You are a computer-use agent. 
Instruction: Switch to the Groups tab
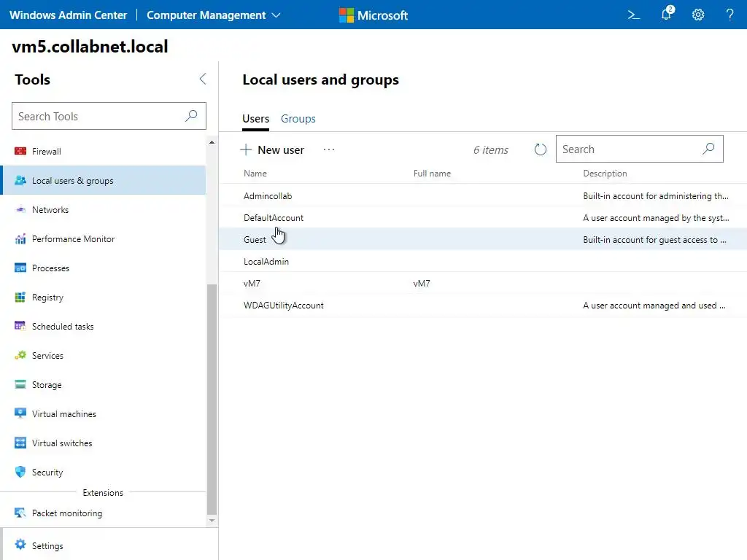(298, 119)
